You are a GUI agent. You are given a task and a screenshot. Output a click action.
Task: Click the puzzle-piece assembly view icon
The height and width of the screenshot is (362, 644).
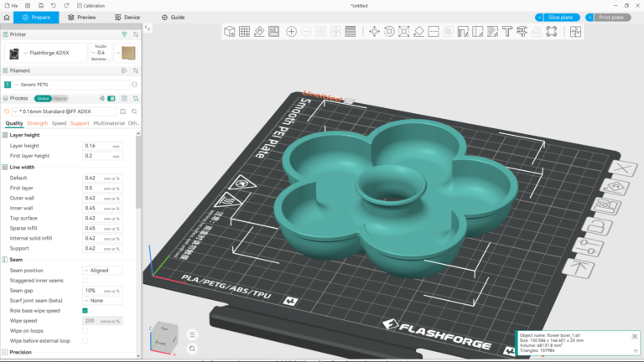(575, 31)
